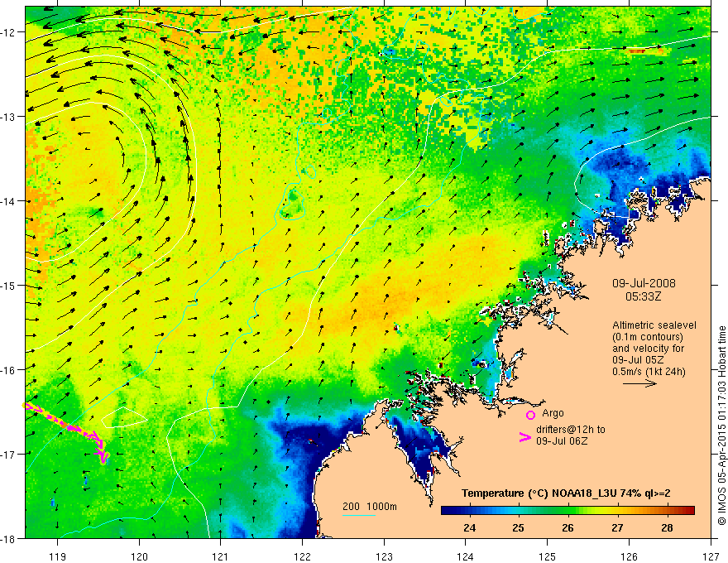Viewport: 728px width, 563px height.
Task: Click longitude axis label 125
Action: coord(548,557)
